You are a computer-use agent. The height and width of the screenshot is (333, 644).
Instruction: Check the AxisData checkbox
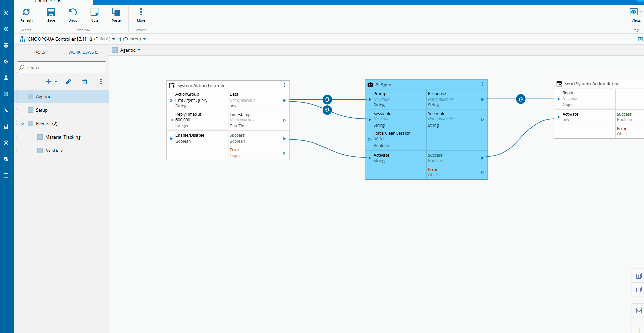point(39,150)
